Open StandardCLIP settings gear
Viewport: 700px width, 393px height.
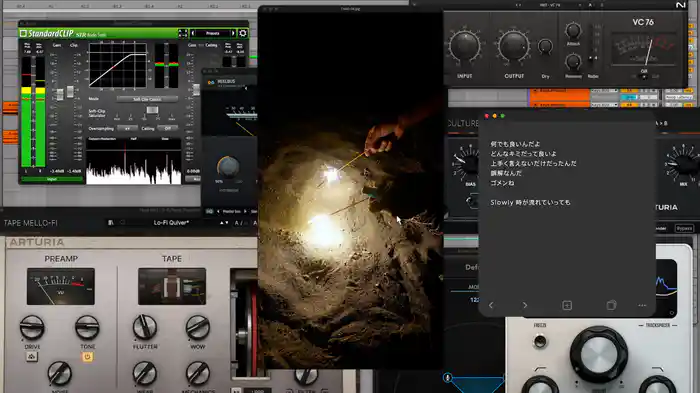pyautogui.click(x=243, y=33)
